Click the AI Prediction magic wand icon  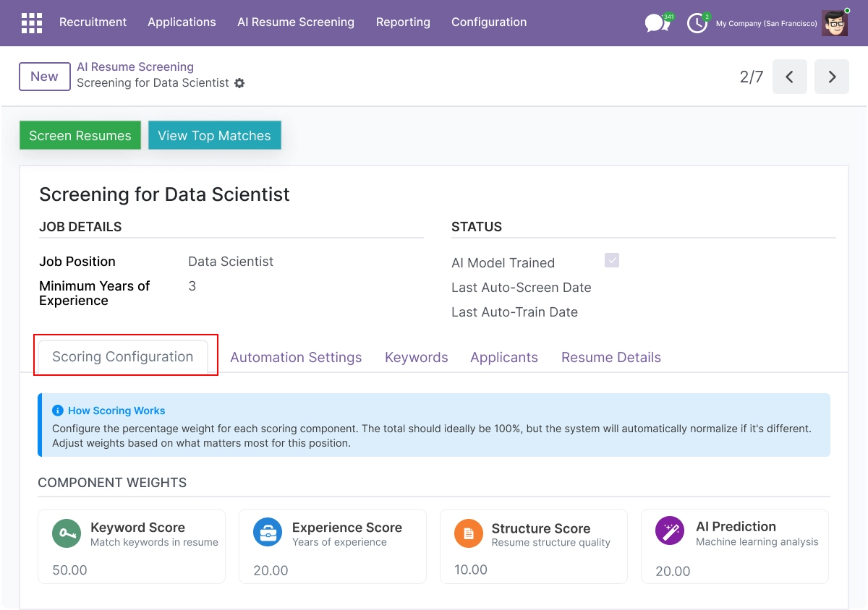[670, 531]
